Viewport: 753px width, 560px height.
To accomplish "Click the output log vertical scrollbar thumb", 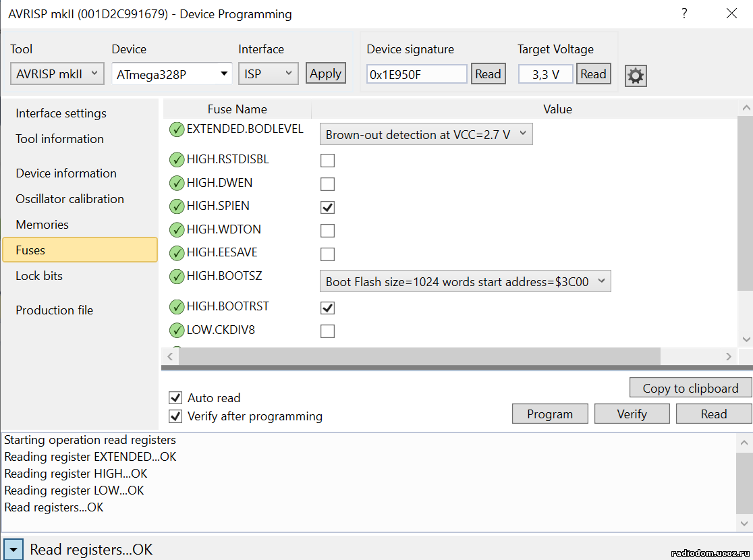I will [x=744, y=482].
